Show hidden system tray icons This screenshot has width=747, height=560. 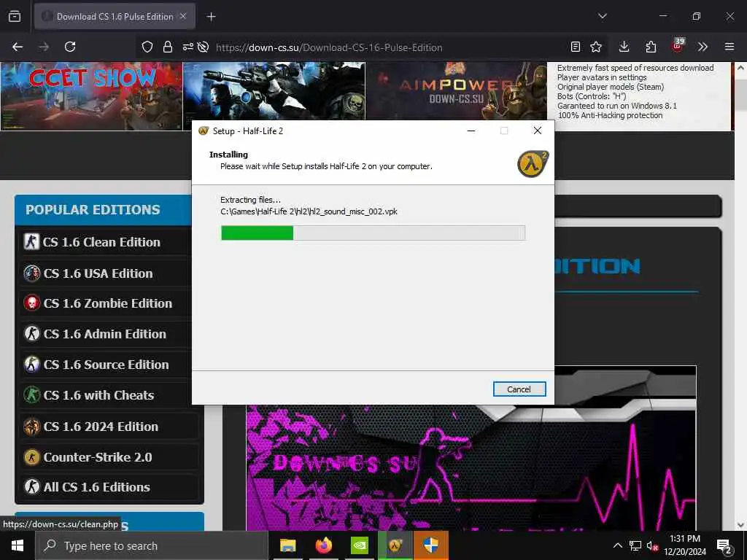617,545
